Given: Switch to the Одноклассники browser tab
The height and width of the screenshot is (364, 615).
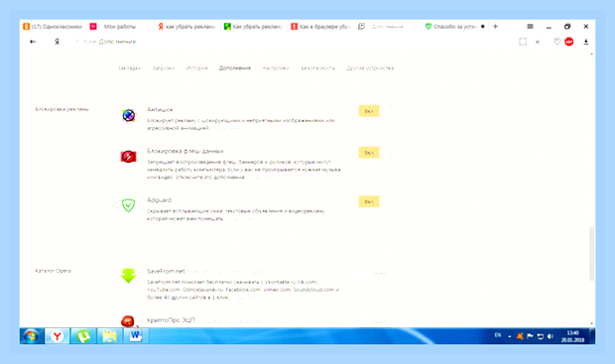Looking at the screenshot, I should [x=53, y=26].
